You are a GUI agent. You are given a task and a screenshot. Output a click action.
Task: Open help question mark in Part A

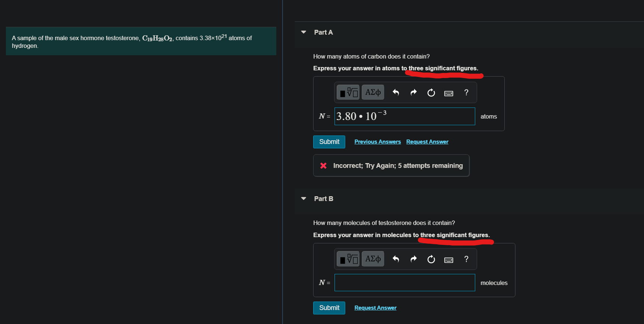[466, 92]
